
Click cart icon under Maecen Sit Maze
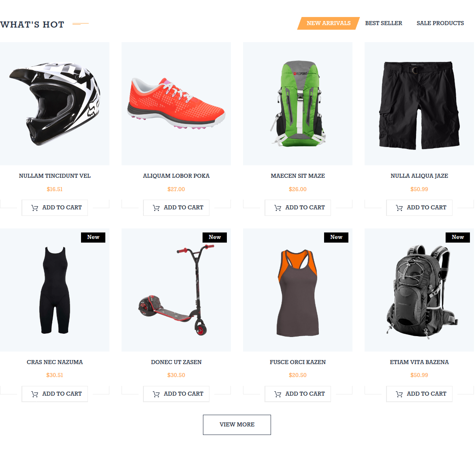[x=277, y=208]
